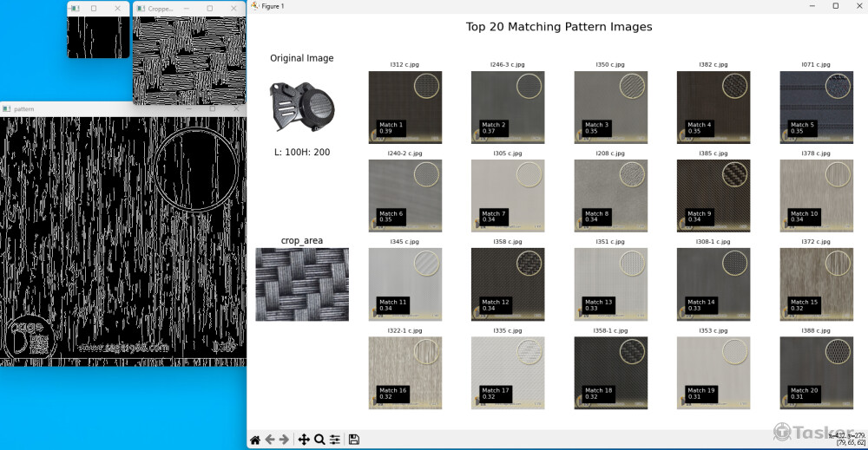Click the Match 9 l385 c.jpg thumbnail
The width and height of the screenshot is (868, 450).
(713, 195)
